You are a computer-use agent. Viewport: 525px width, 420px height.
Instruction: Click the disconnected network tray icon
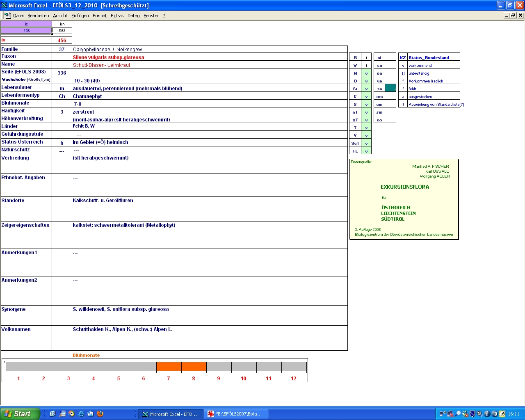click(x=450, y=414)
